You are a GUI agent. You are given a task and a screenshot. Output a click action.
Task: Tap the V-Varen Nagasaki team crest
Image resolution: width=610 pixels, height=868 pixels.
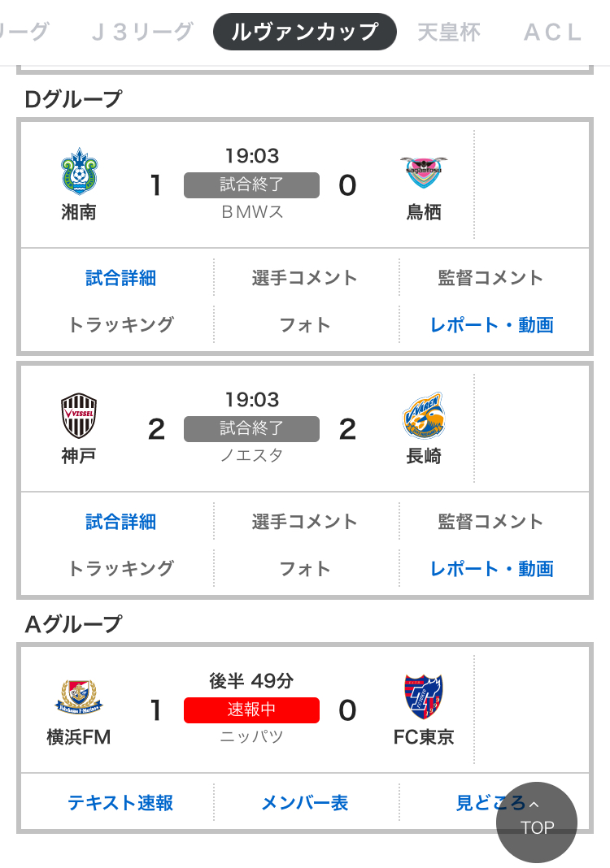point(424,415)
